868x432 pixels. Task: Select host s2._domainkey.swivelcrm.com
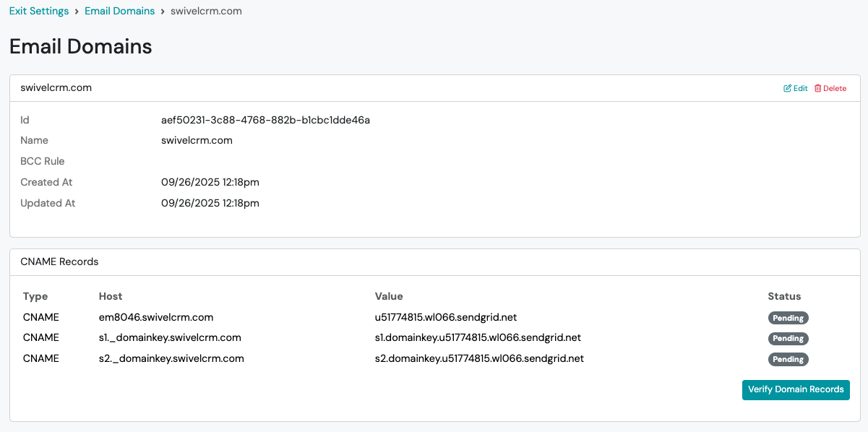[x=171, y=358]
